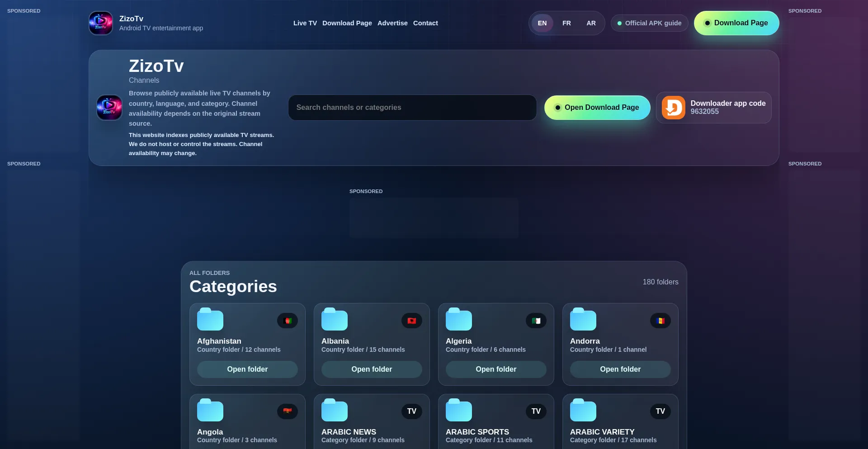Click the Algeria folder title
The image size is (868, 449).
point(458,341)
